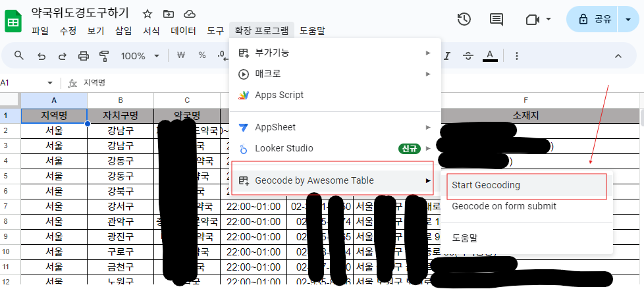This screenshot has height=289, width=644.
Task: Click the 강북구 cell
Action: tap(121, 192)
